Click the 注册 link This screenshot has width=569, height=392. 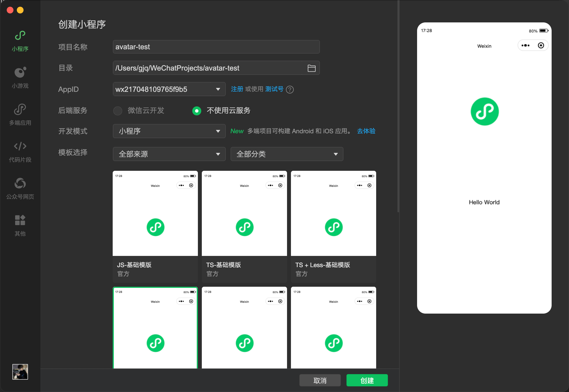coord(237,89)
